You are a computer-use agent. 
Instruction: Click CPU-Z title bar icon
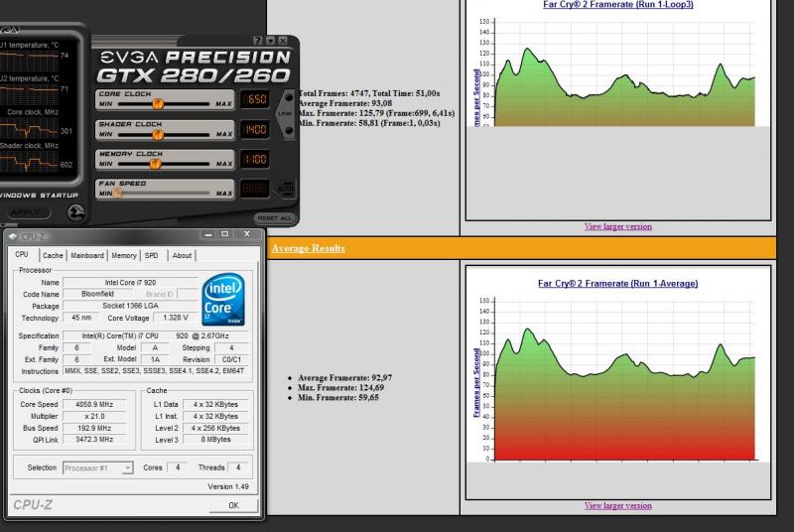coord(13,236)
